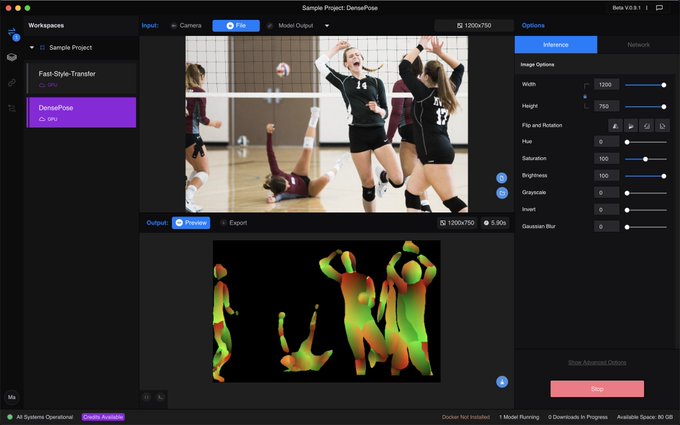Screen dimensions: 680x425
Task: Click the Hue value field
Action: pyautogui.click(x=606, y=142)
